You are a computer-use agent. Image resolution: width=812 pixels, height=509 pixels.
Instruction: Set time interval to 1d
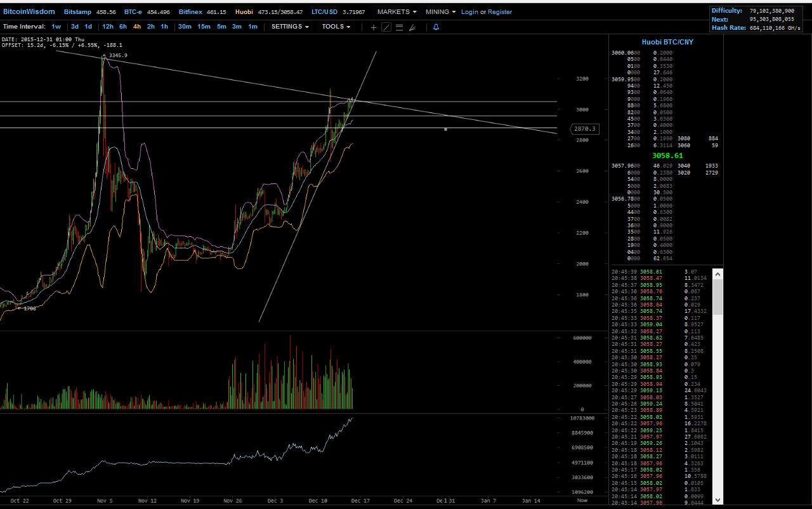pyautogui.click(x=88, y=27)
